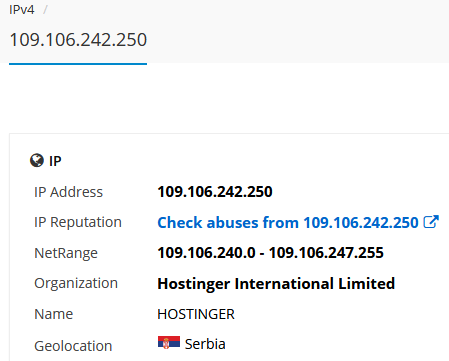Image resolution: width=449 pixels, height=361 pixels.
Task: Select Hostinger International Limited organization text
Action: coord(276,284)
